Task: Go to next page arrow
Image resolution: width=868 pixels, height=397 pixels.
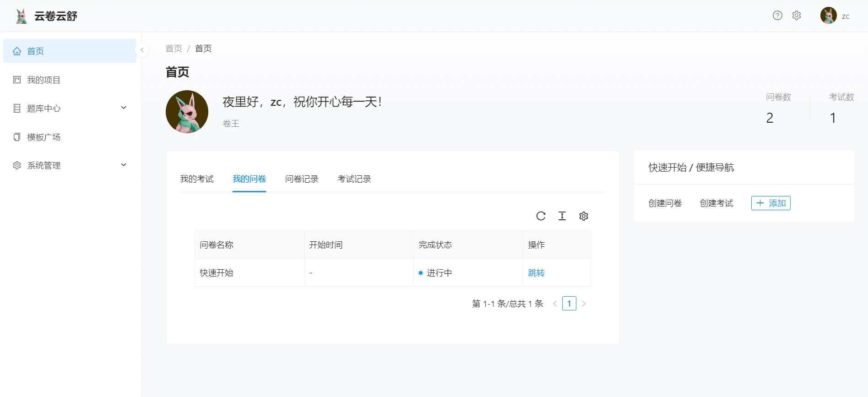Action: 584,304
